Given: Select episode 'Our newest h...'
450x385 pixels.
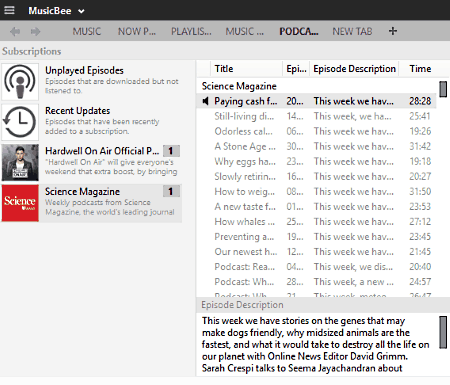Looking at the screenshot, I should [x=246, y=252].
